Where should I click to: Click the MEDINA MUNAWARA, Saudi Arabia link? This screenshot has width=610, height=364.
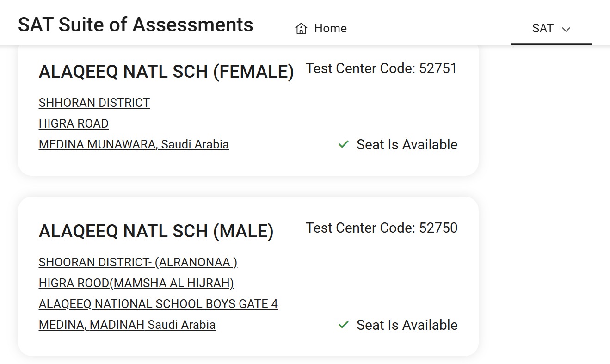click(x=134, y=144)
